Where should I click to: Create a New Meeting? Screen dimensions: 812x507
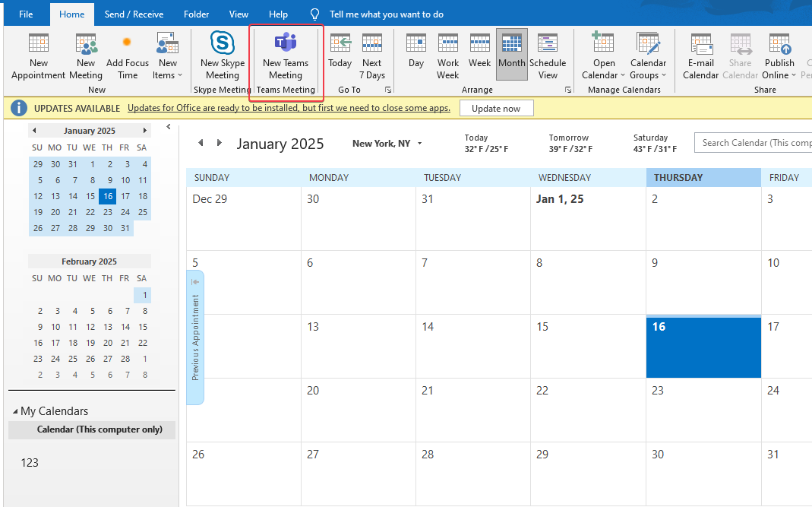pyautogui.click(x=85, y=53)
